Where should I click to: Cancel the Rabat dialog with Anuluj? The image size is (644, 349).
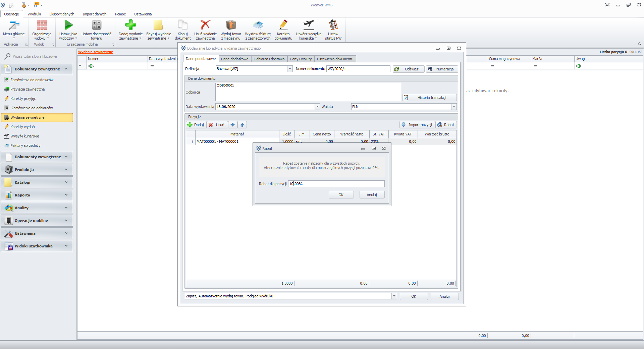pos(372,194)
